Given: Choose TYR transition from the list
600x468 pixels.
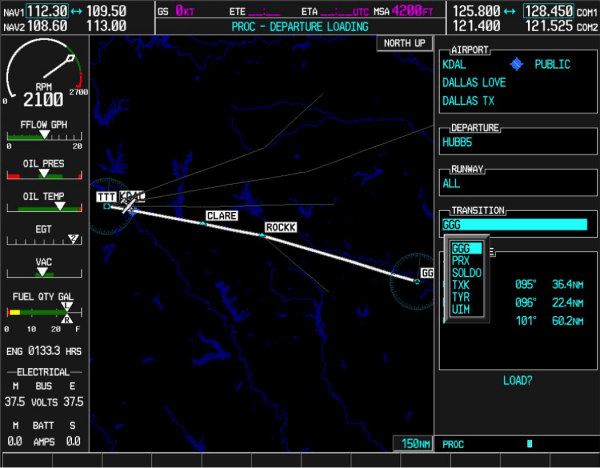Looking at the screenshot, I should click(x=460, y=297).
